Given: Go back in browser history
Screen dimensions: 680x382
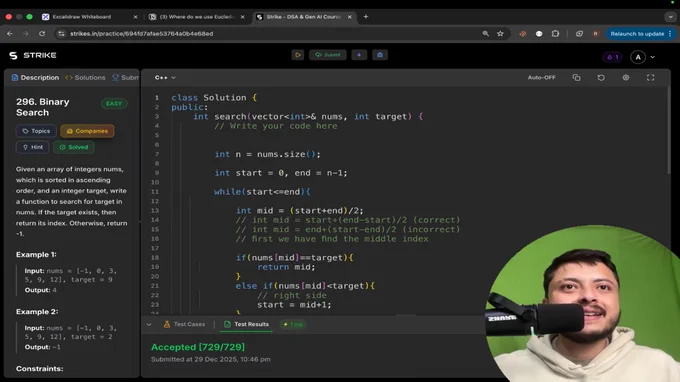Looking at the screenshot, I should (10, 33).
